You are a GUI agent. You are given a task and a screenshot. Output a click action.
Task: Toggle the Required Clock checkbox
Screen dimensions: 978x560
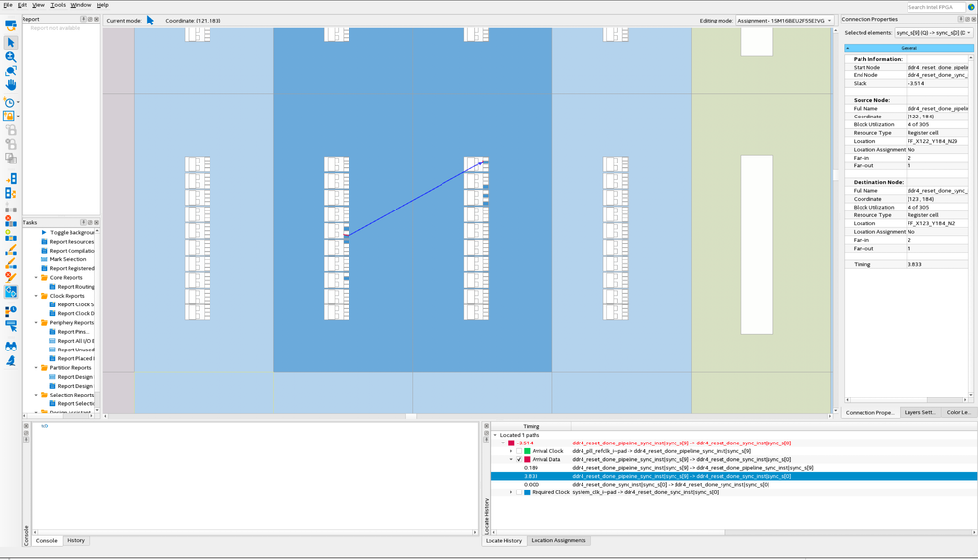click(518, 492)
